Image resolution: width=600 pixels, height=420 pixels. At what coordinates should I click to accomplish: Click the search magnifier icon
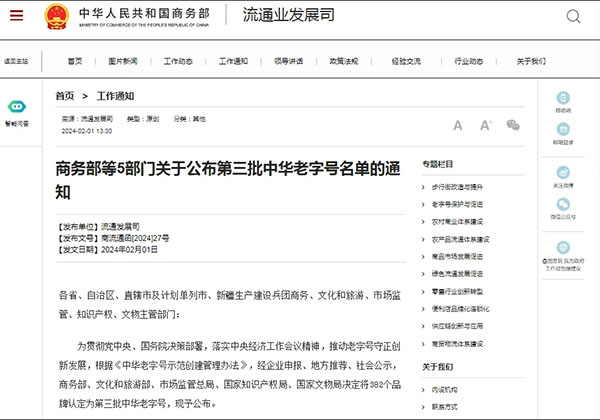573,17
